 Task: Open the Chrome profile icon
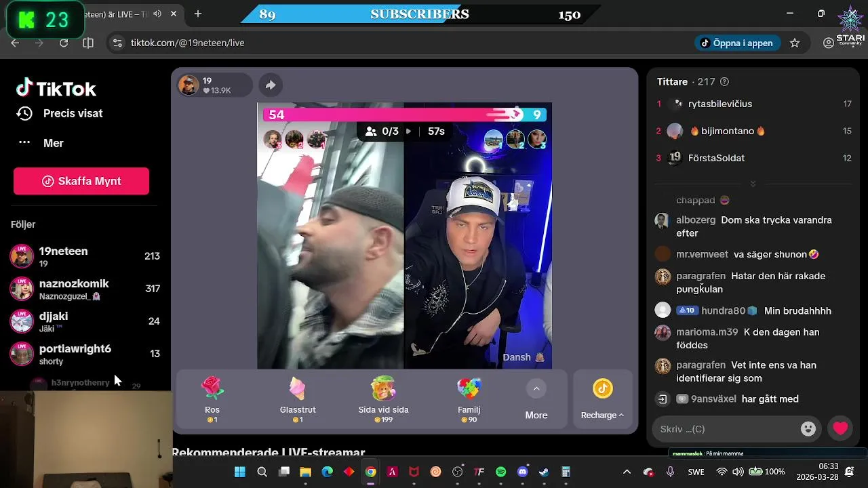click(828, 43)
